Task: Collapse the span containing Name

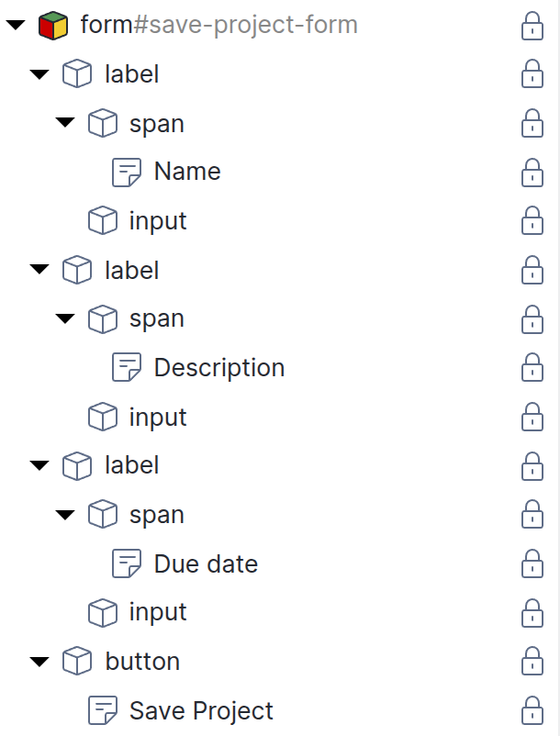Action: 63,123
